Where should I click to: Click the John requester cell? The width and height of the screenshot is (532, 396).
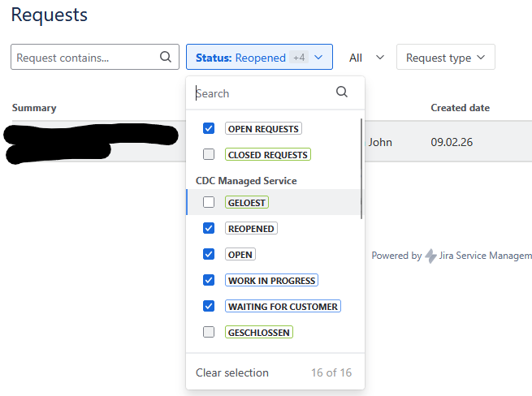pos(380,142)
